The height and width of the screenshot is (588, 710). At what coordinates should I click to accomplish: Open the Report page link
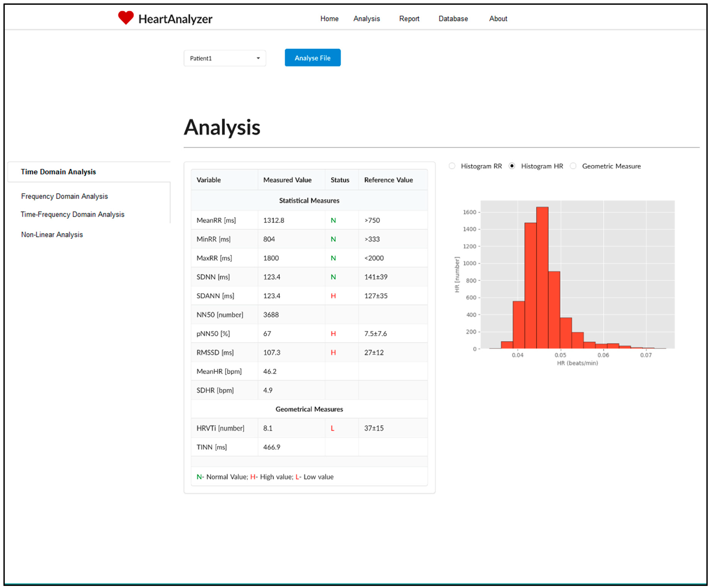[409, 19]
